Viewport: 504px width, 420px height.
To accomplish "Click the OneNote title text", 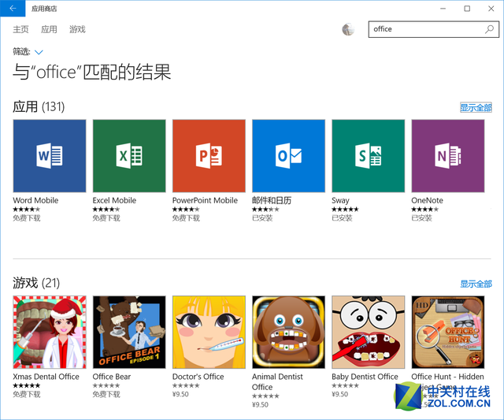I will pos(427,200).
